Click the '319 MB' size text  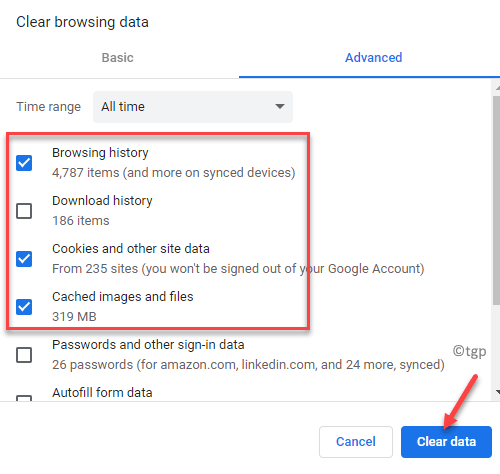[x=74, y=317]
